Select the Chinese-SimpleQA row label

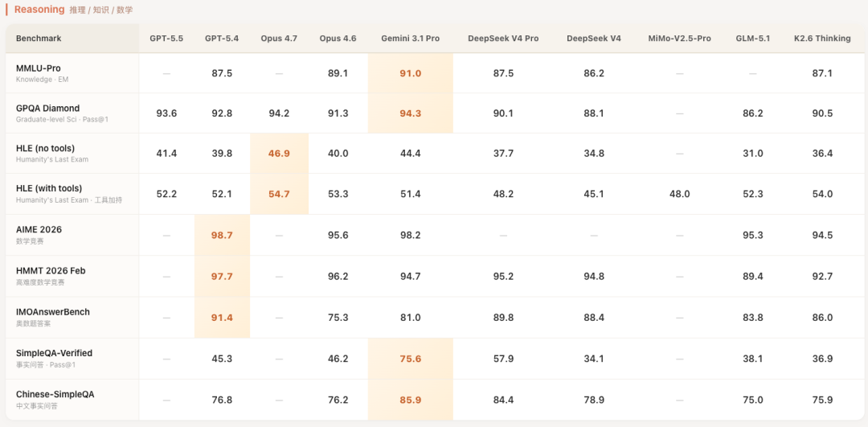click(x=55, y=394)
